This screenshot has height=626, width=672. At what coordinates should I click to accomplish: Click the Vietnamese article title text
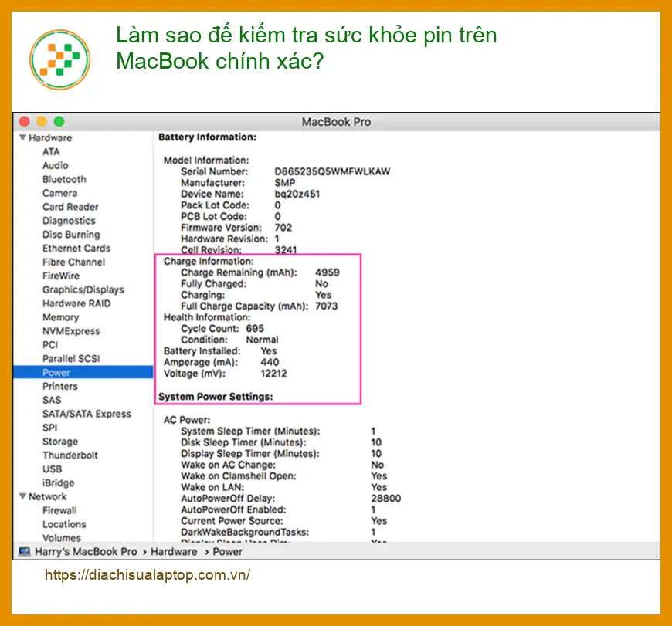pyautogui.click(x=307, y=48)
